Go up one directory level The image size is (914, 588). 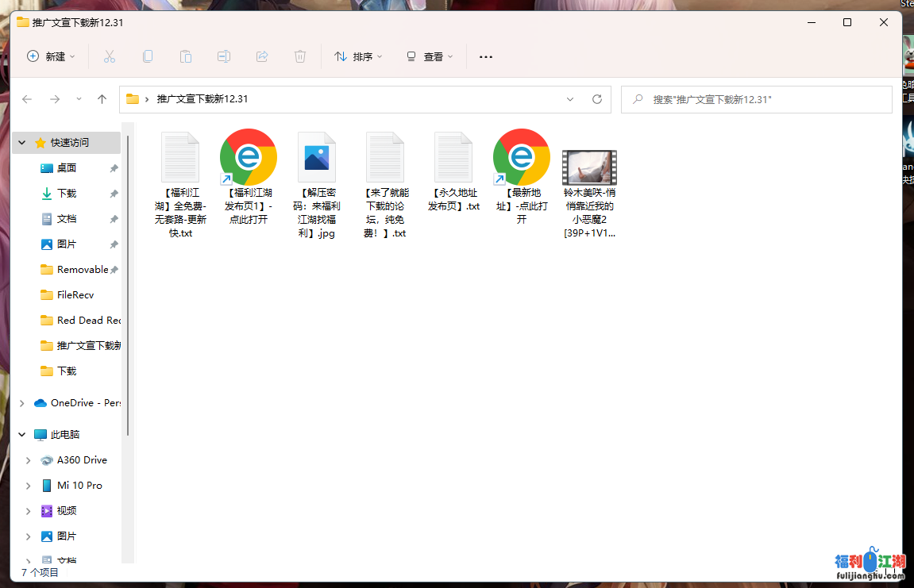pos(102,99)
